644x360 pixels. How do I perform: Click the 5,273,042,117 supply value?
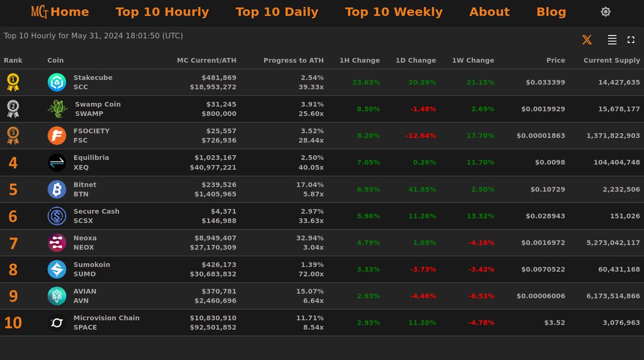click(x=613, y=243)
